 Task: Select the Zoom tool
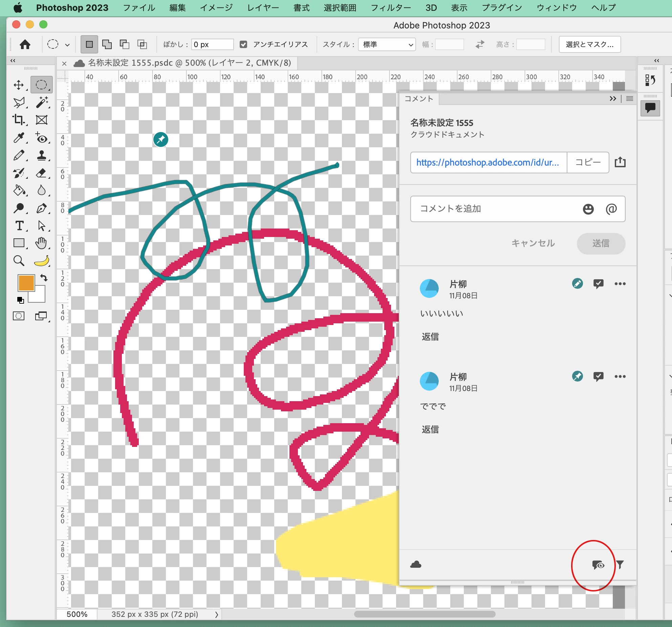click(x=19, y=261)
